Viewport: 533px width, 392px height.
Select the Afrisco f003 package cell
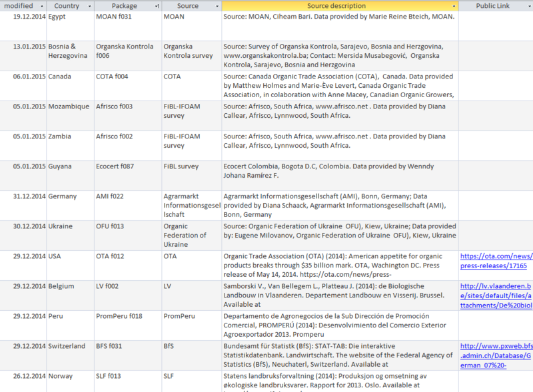128,116
